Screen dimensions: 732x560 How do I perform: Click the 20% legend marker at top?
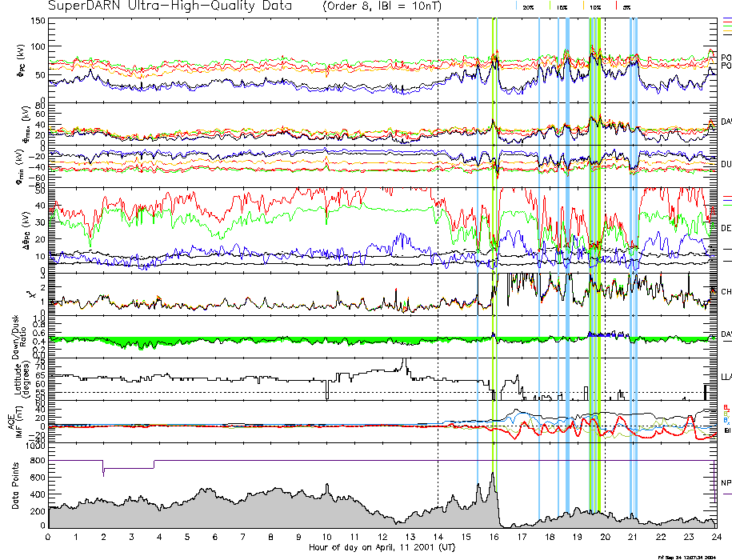pos(528,6)
